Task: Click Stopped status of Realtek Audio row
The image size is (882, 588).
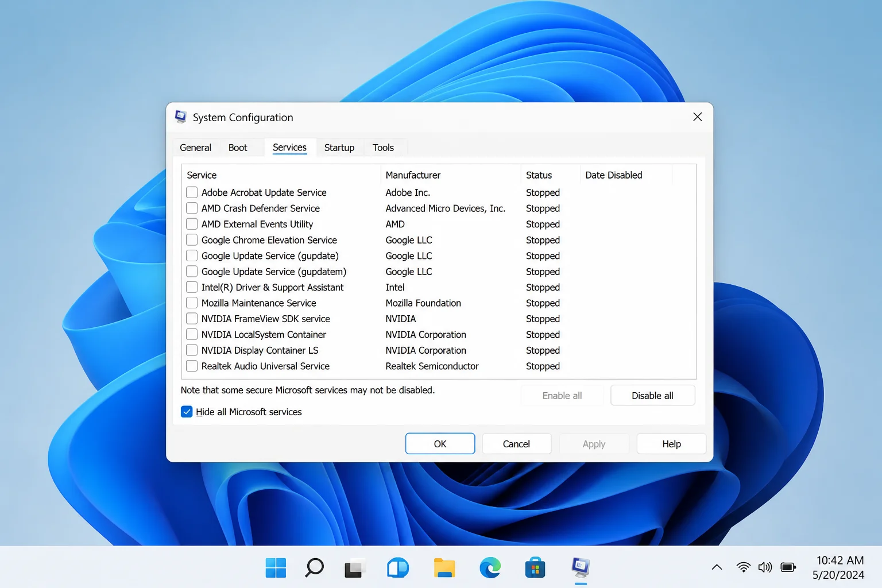Action: pos(543,366)
